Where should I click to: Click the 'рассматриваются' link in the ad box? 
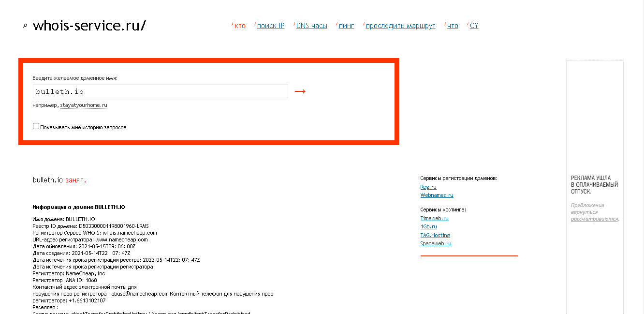point(594,219)
